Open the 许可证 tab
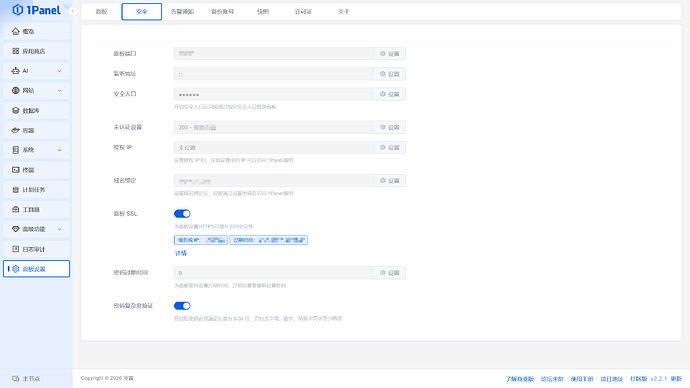690x388 pixels. point(303,11)
